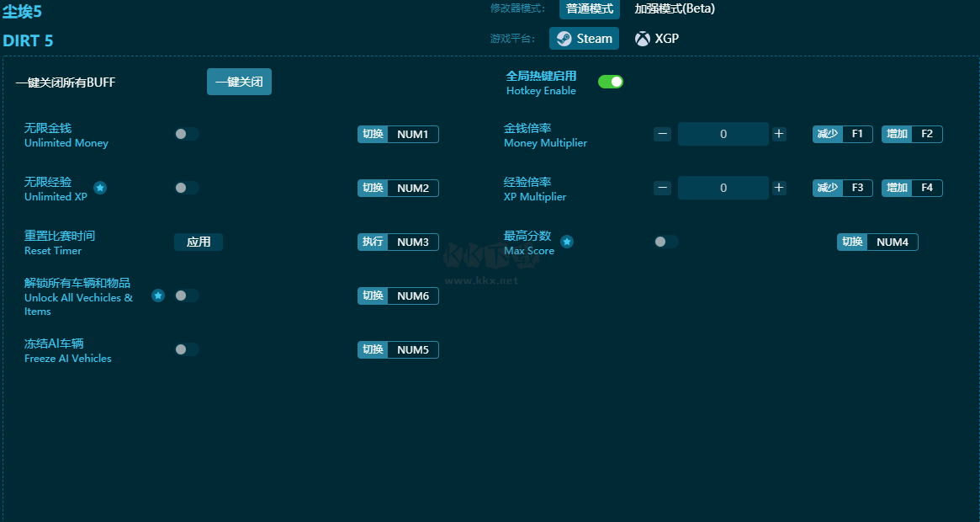Click the Reset Timer label

coord(53,250)
